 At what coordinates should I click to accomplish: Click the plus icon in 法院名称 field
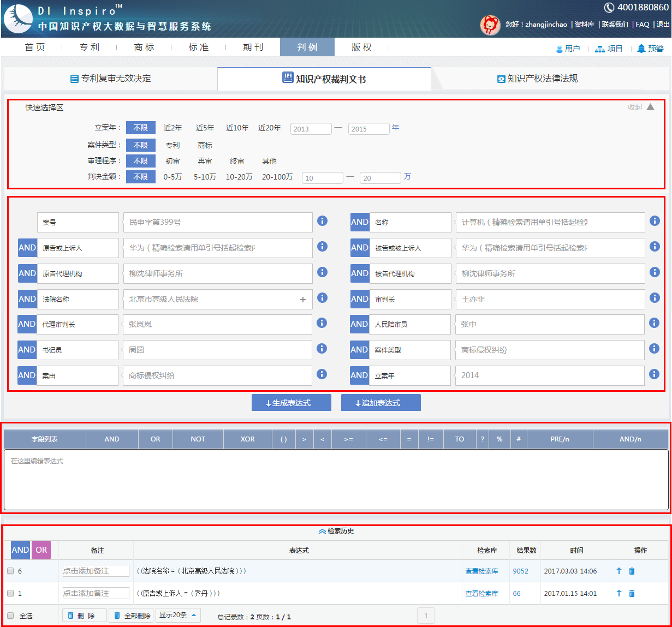[x=303, y=300]
